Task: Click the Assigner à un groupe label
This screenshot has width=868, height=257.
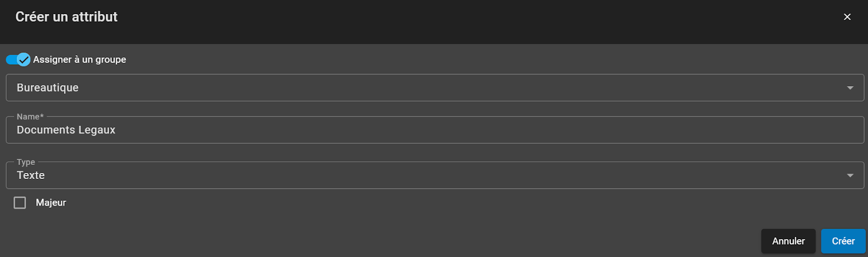Action: point(79,60)
